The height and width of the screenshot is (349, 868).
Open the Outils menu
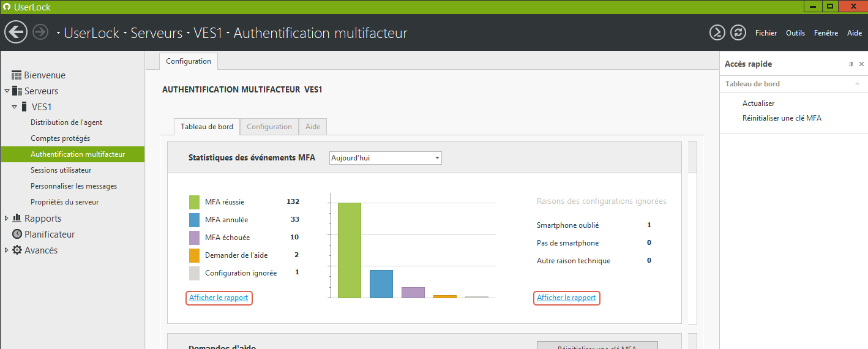tap(795, 33)
